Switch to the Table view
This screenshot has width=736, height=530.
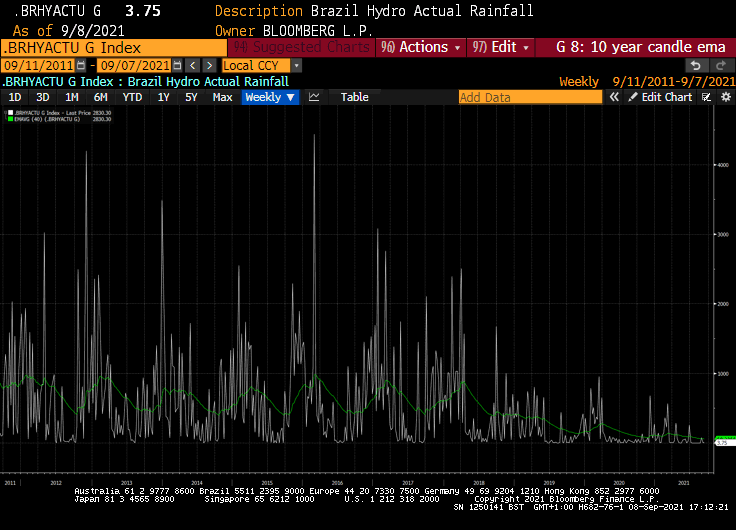tap(354, 97)
